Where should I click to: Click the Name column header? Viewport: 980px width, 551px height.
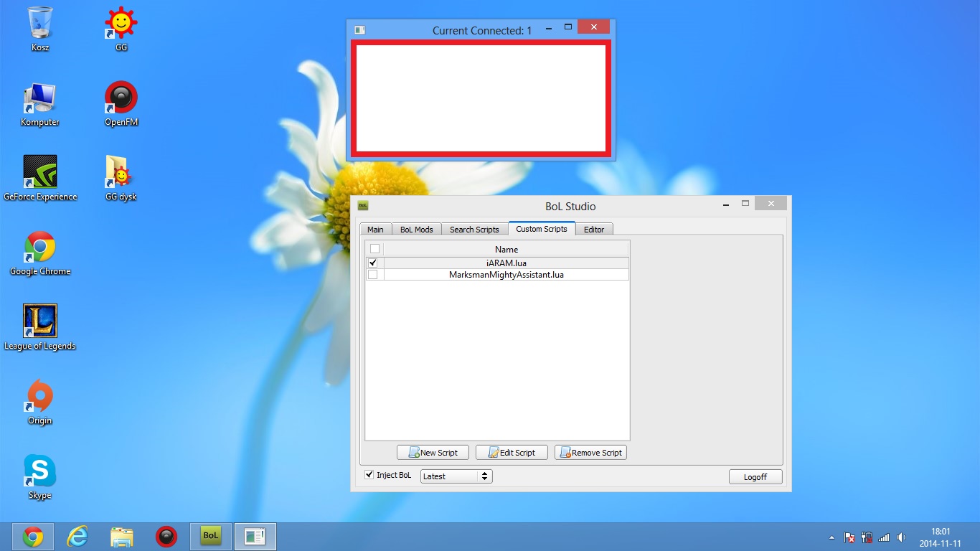(506, 249)
